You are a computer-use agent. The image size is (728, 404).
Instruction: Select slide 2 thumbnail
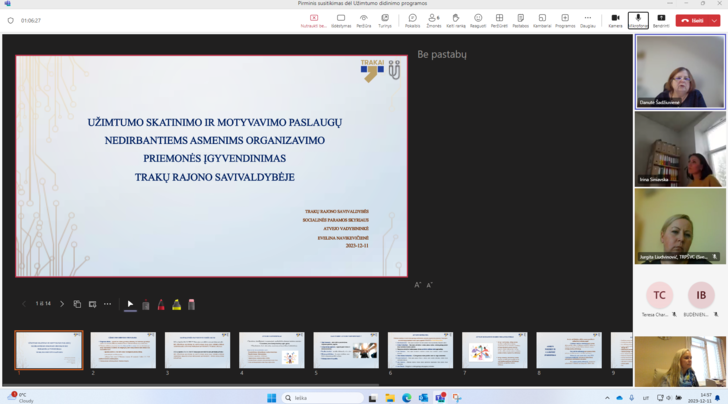[123, 350]
